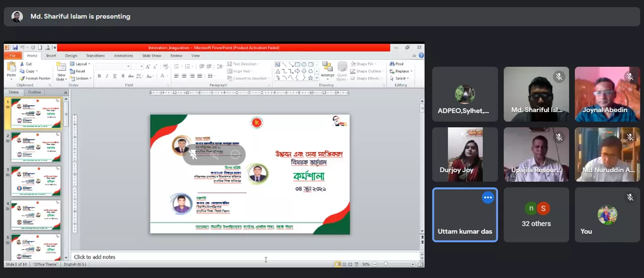Click the Save icon in Quick Access Toolbar
The image size is (644, 278).
pos(15,47)
